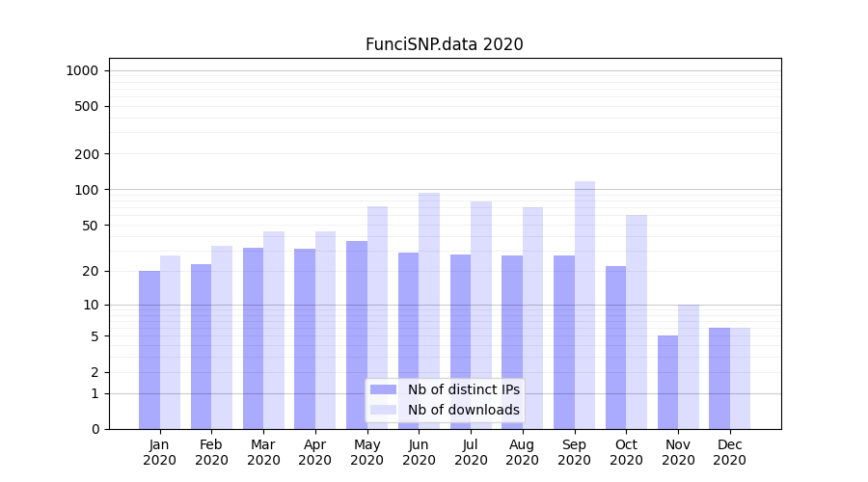This screenshot has height=482, width=868.
Task: Select the October 2020 downloads bar
Action: click(637, 321)
